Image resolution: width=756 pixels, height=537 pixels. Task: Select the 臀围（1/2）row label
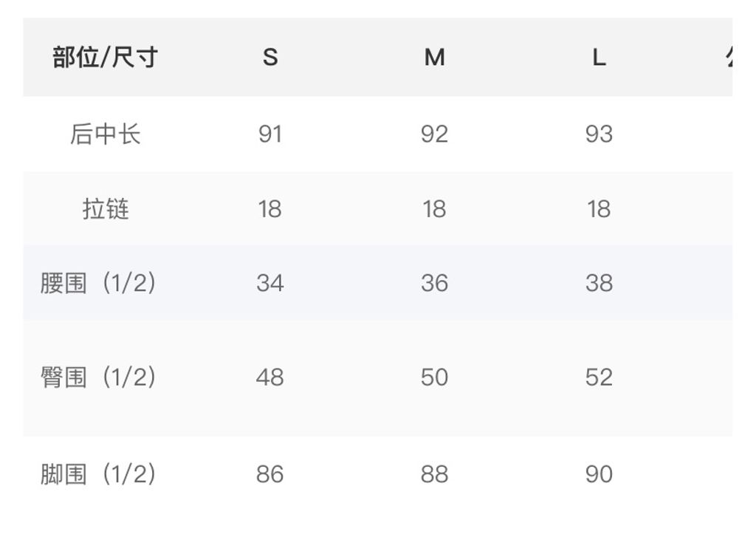click(x=98, y=377)
